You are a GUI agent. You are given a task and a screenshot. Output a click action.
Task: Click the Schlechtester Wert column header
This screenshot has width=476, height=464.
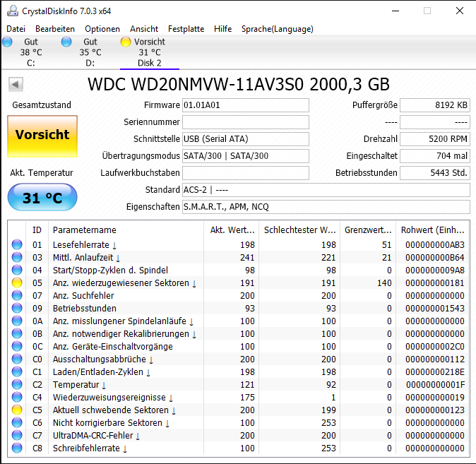tap(299, 230)
